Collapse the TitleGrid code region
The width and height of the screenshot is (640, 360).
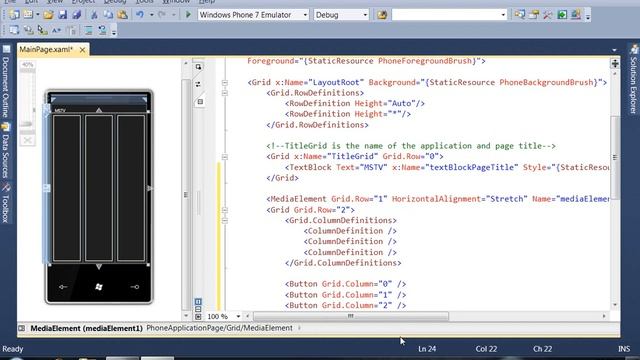tap(225, 157)
